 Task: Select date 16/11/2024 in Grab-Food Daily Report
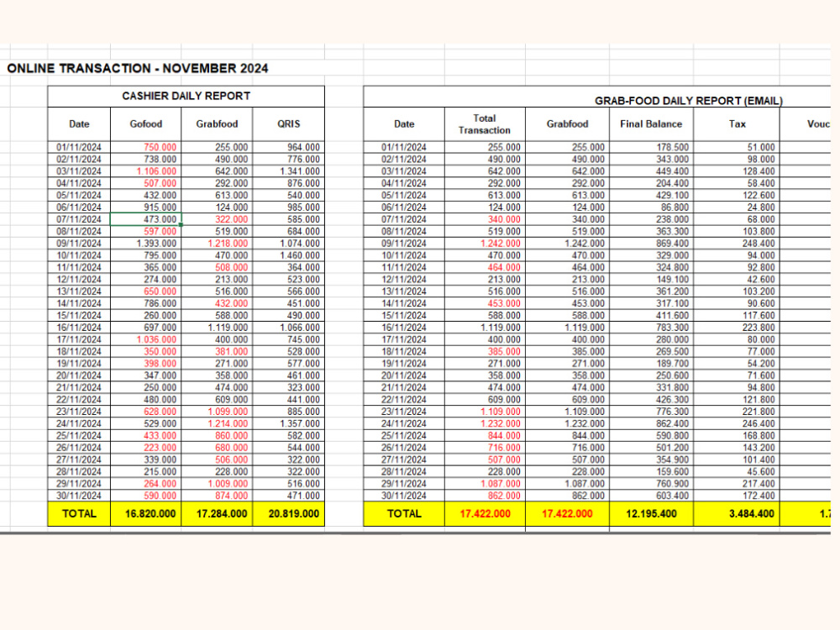pyautogui.click(x=404, y=328)
